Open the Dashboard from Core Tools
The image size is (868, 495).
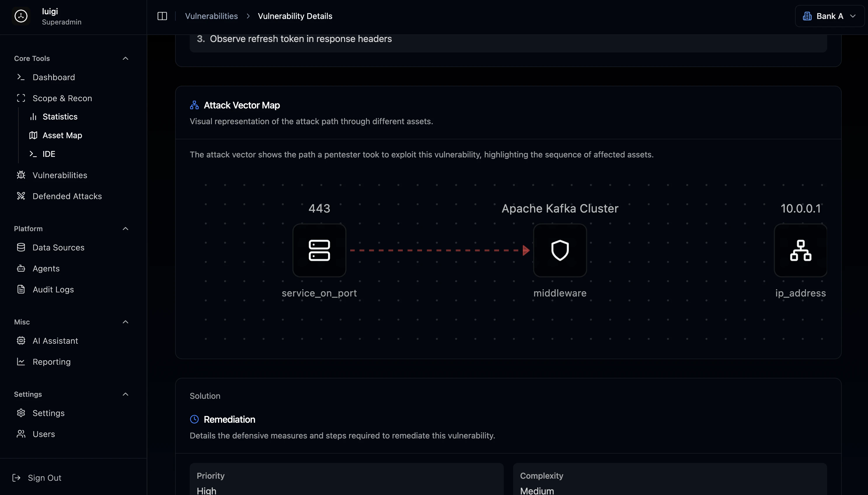(54, 77)
